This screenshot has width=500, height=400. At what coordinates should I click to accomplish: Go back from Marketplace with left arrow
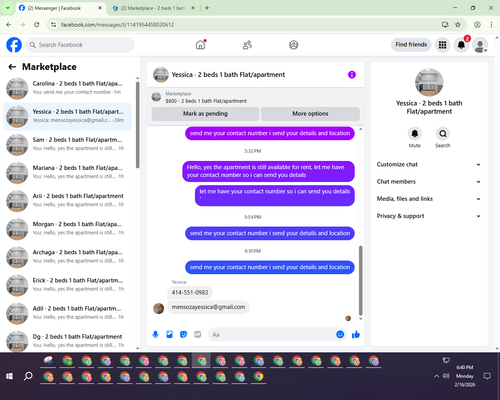pos(12,67)
